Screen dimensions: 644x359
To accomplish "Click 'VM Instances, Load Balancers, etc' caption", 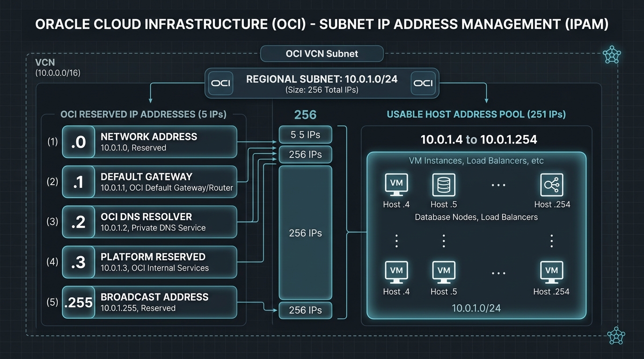I will point(476,161).
